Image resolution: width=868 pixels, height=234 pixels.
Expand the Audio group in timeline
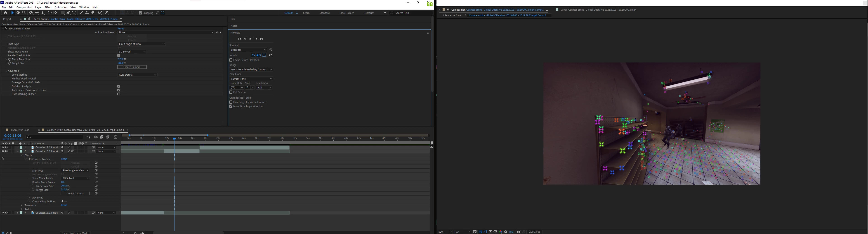click(21, 209)
